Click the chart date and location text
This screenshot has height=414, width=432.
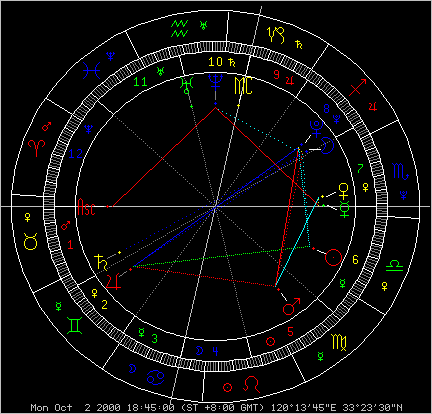(216, 408)
